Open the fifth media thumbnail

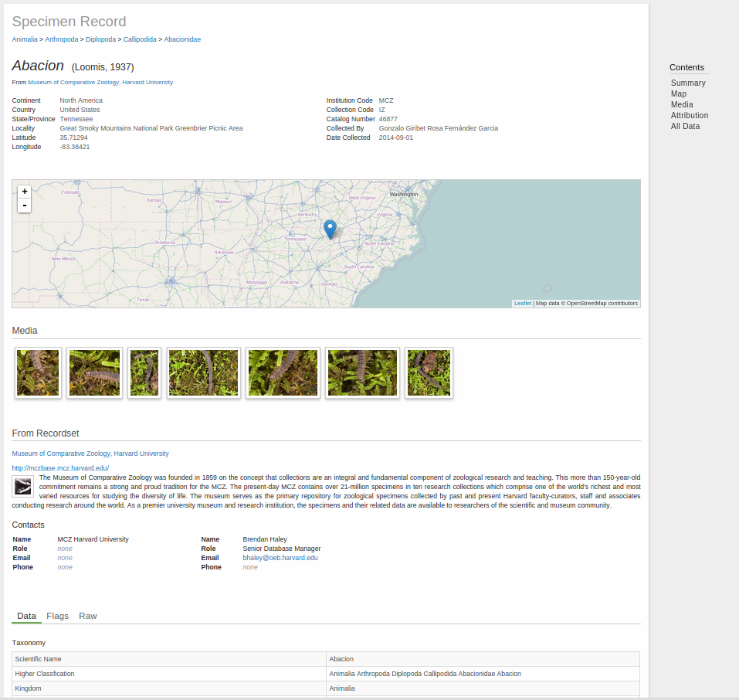click(x=283, y=372)
